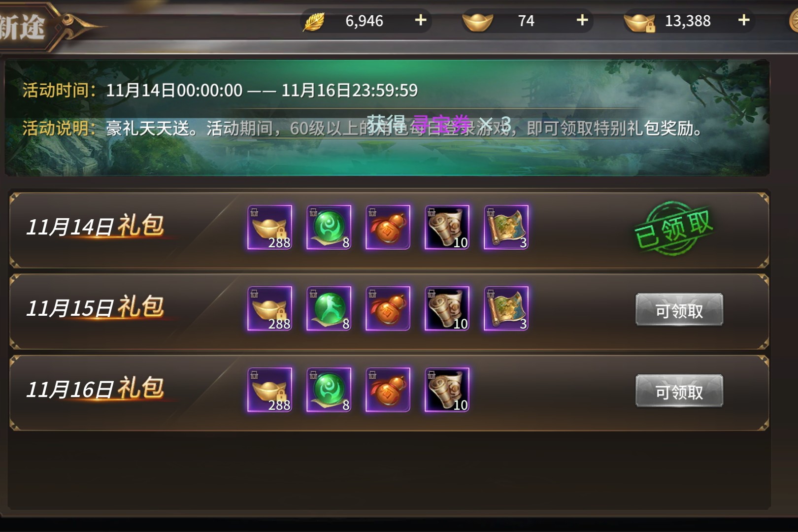Tap the locked ingot currency icon

(639, 22)
